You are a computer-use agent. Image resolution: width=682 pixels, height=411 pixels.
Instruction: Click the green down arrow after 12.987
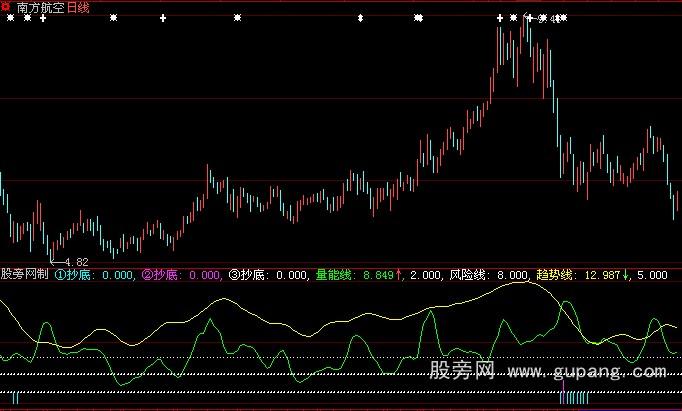(x=625, y=274)
